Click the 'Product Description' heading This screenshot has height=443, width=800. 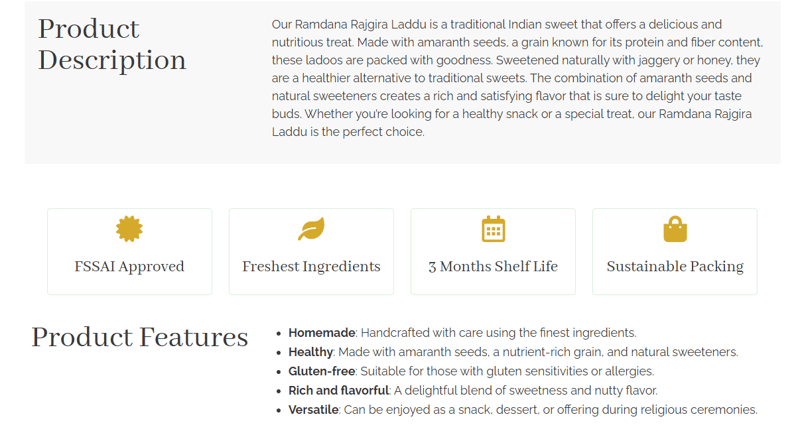point(112,44)
